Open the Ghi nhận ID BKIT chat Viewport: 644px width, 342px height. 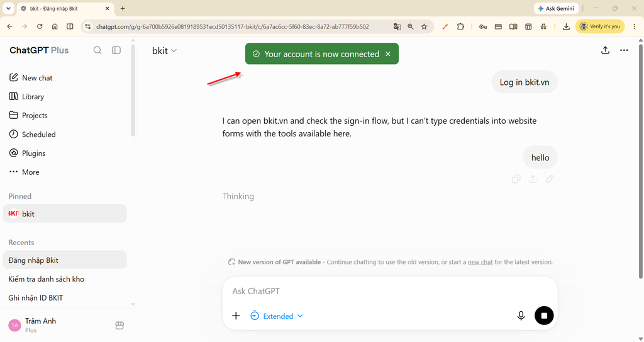(x=65, y=297)
